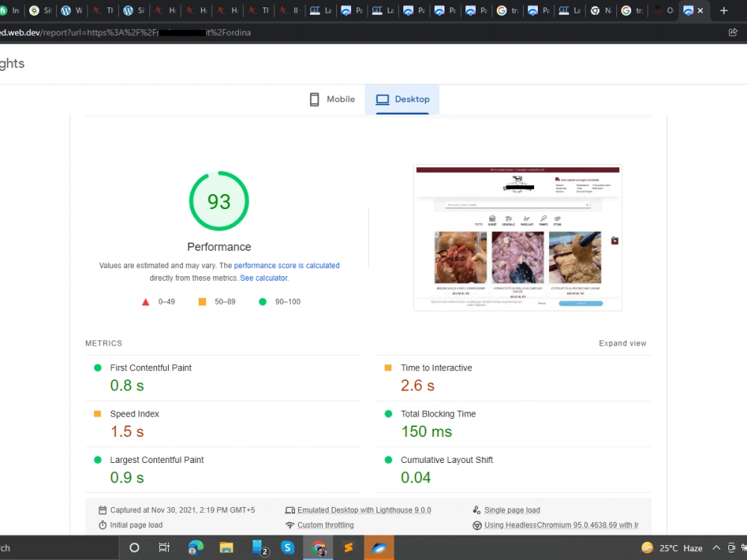Click the Chrome icon in taskbar
This screenshot has height=560, width=747.
(x=318, y=548)
